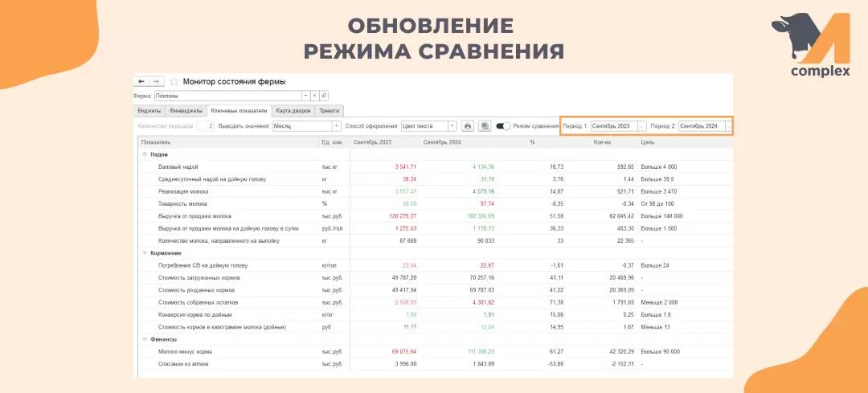Clear the Ферма field with the × button
Image resolution: width=868 pixels, height=393 pixels.
pyautogui.click(x=314, y=96)
